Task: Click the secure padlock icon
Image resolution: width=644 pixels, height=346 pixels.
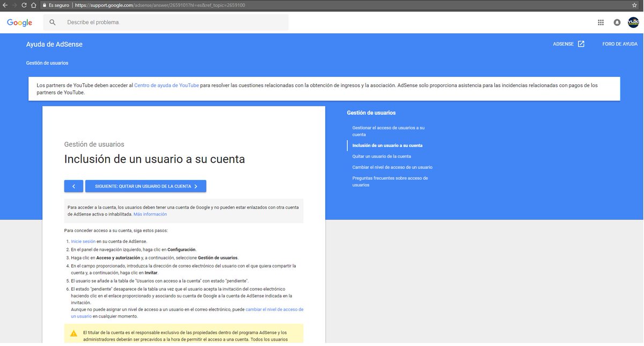Action: [x=45, y=5]
